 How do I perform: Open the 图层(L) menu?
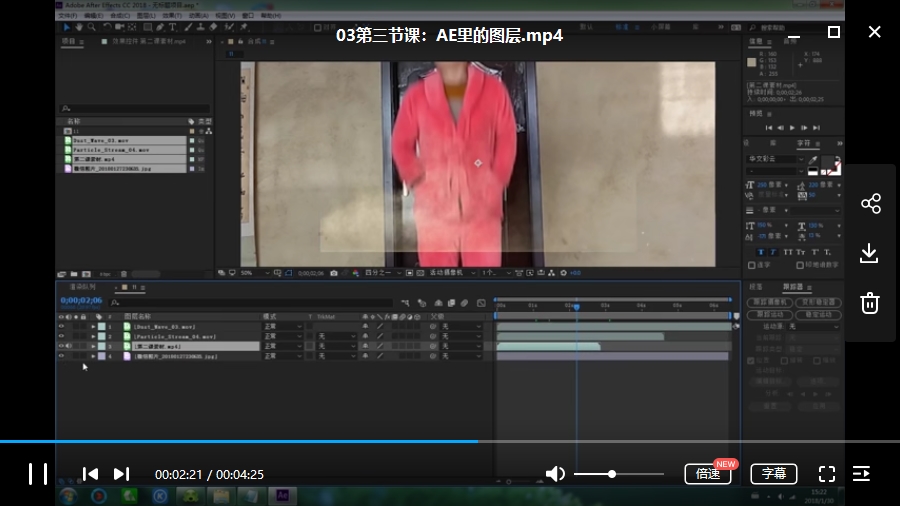(146, 15)
